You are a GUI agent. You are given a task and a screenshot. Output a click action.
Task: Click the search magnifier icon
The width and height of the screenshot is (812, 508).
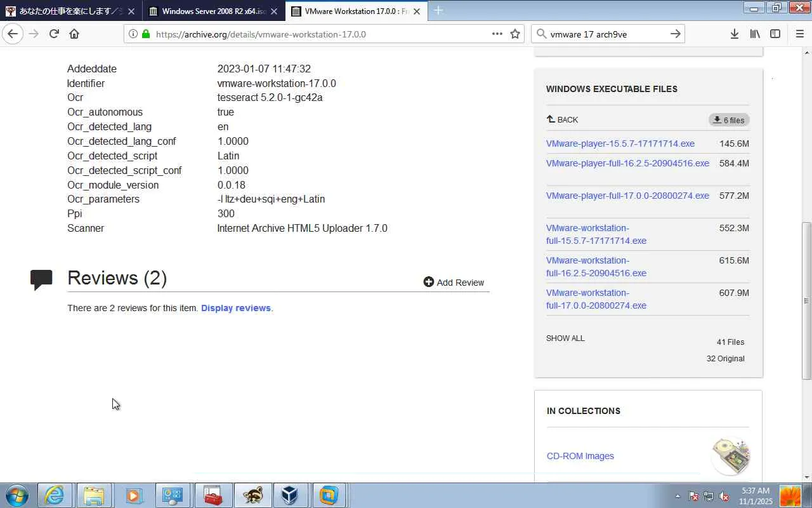click(x=541, y=34)
